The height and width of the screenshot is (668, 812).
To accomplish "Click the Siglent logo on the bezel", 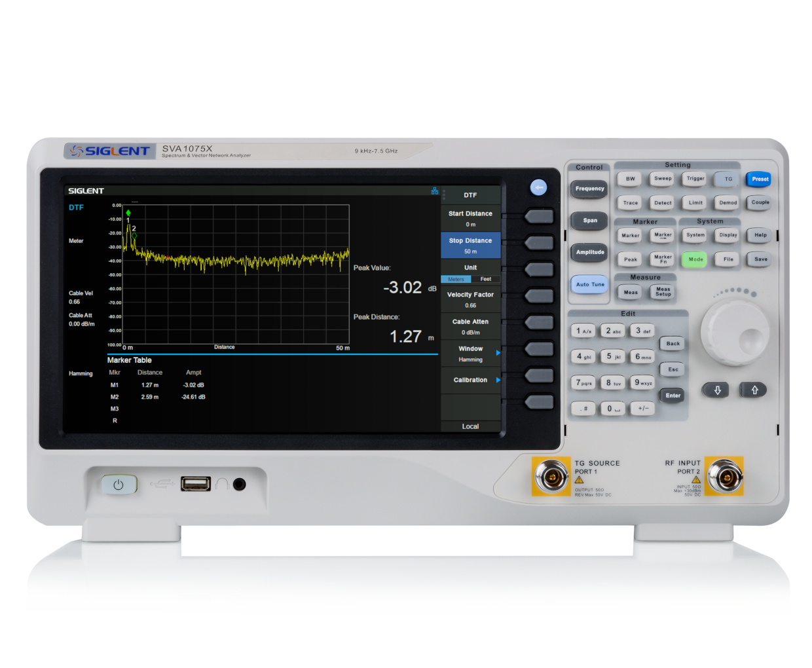I will coord(111,151).
